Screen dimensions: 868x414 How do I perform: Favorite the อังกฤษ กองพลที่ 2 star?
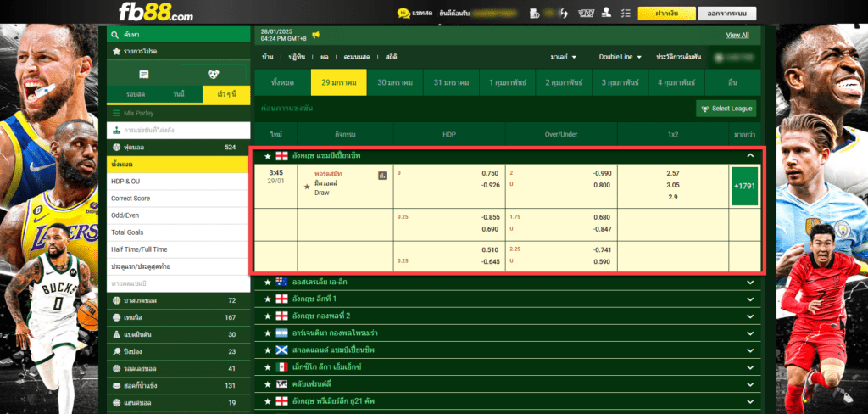(x=267, y=316)
